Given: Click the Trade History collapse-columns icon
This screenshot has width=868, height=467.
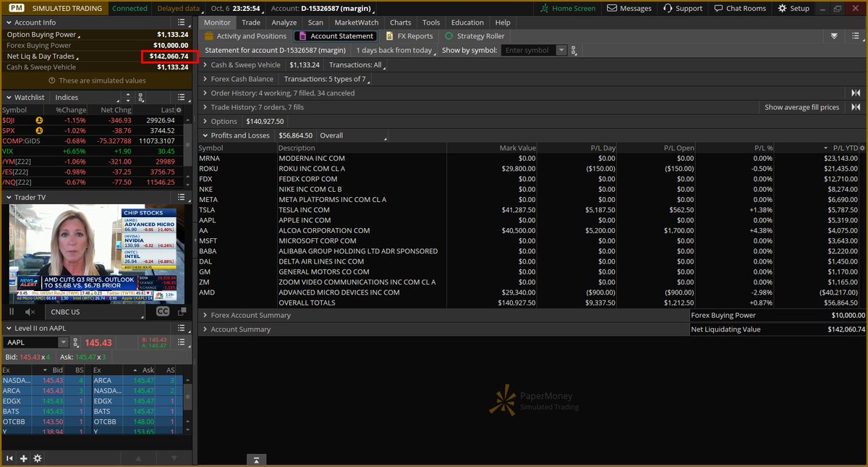Looking at the screenshot, I should tap(856, 107).
